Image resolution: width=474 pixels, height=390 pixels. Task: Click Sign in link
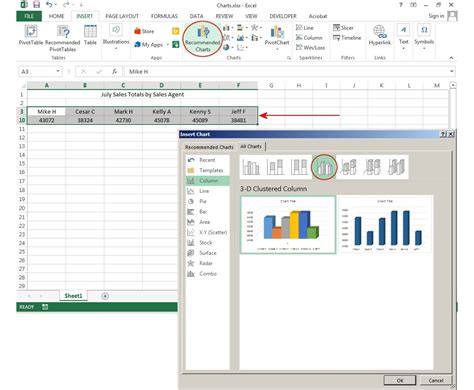[436, 16]
